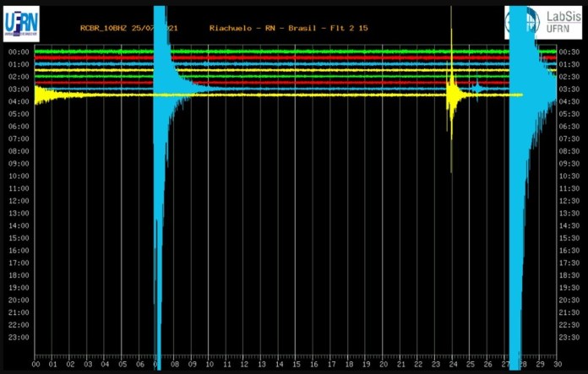
Task: Click minute marker 30 on bottom axis
Action: coord(556,365)
